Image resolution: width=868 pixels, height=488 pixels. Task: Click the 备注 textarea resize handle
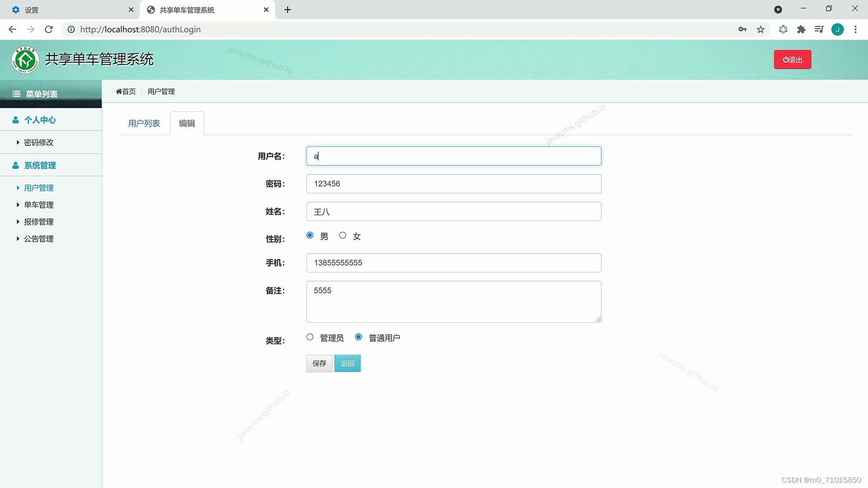point(598,319)
